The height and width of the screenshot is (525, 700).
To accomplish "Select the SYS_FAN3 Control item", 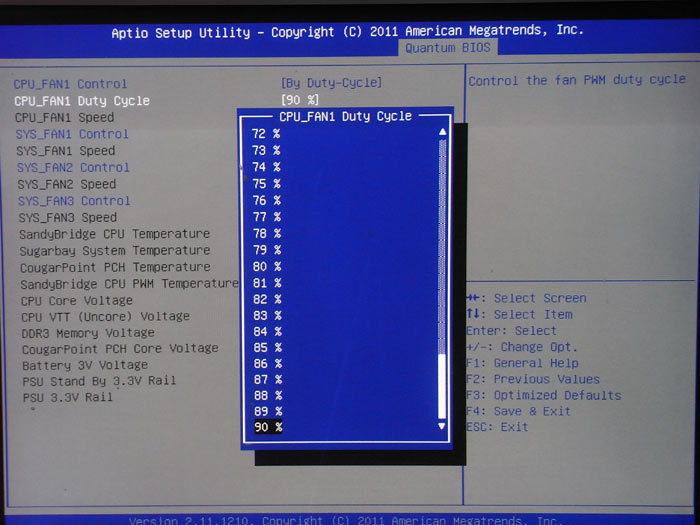I will [74, 201].
